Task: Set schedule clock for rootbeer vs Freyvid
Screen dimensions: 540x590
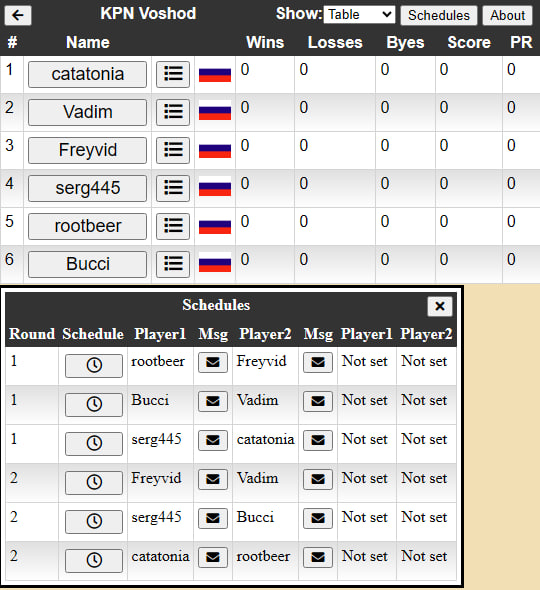Action: tap(94, 365)
